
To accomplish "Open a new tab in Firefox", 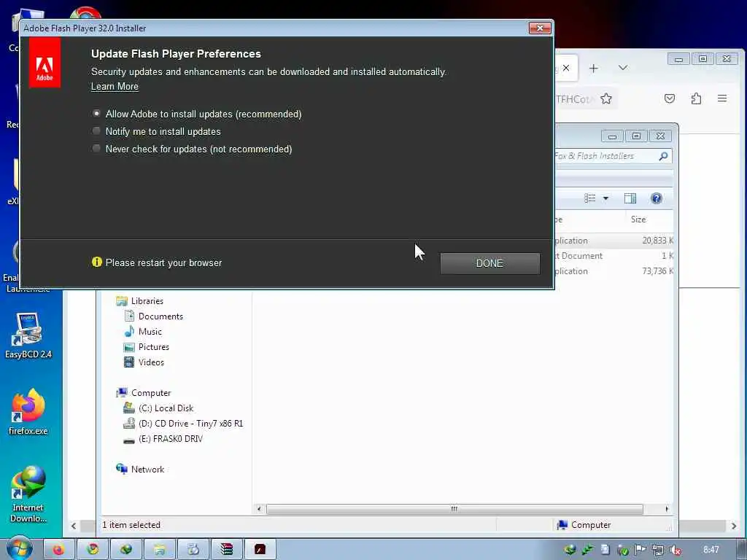I will pyautogui.click(x=594, y=68).
